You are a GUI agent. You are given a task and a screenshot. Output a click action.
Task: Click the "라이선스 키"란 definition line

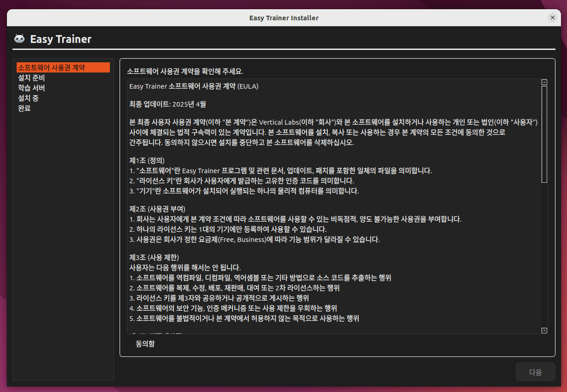(x=242, y=181)
